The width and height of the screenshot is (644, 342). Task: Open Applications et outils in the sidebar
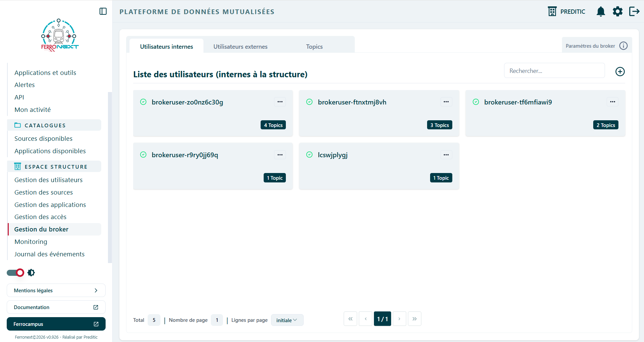tap(45, 73)
